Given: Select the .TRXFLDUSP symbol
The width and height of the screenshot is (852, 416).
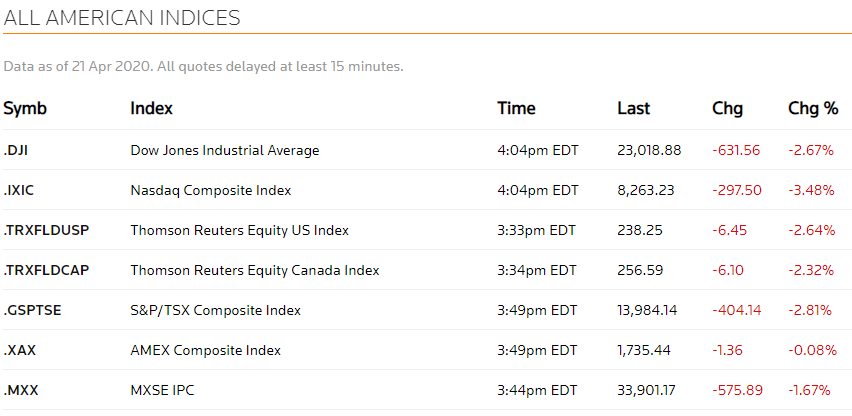Looking at the screenshot, I should (x=46, y=230).
